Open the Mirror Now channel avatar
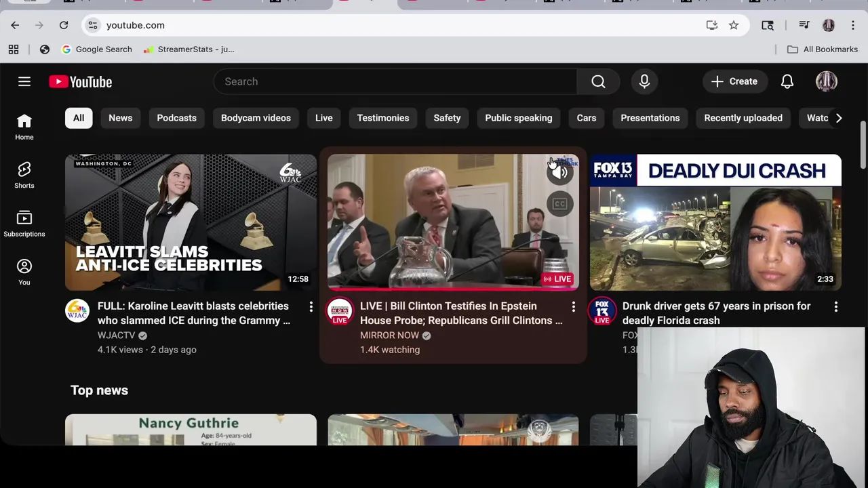The image size is (868, 488). tap(340, 310)
